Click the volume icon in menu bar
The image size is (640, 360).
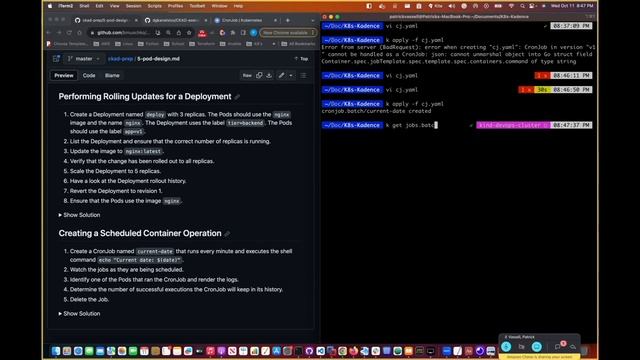(x=452, y=6)
